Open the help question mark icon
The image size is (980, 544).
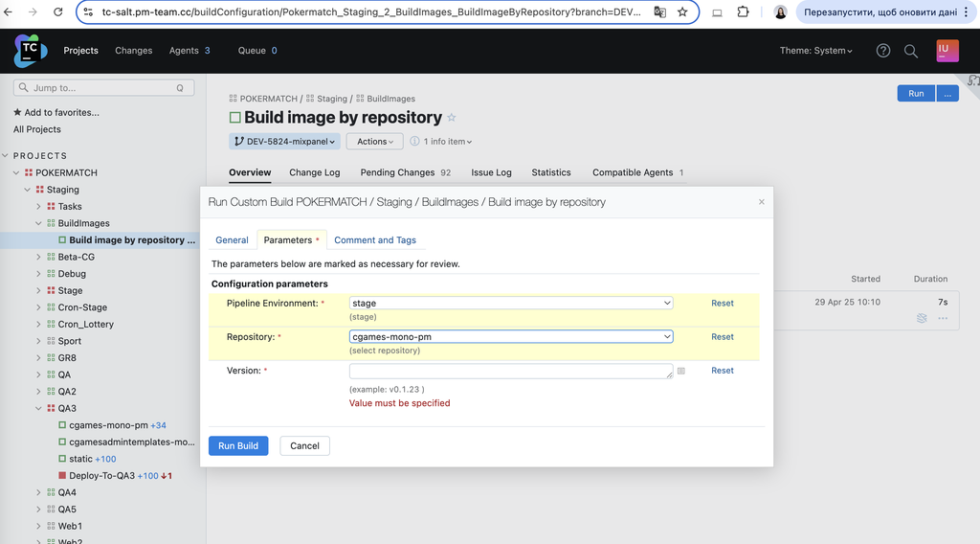click(x=882, y=51)
